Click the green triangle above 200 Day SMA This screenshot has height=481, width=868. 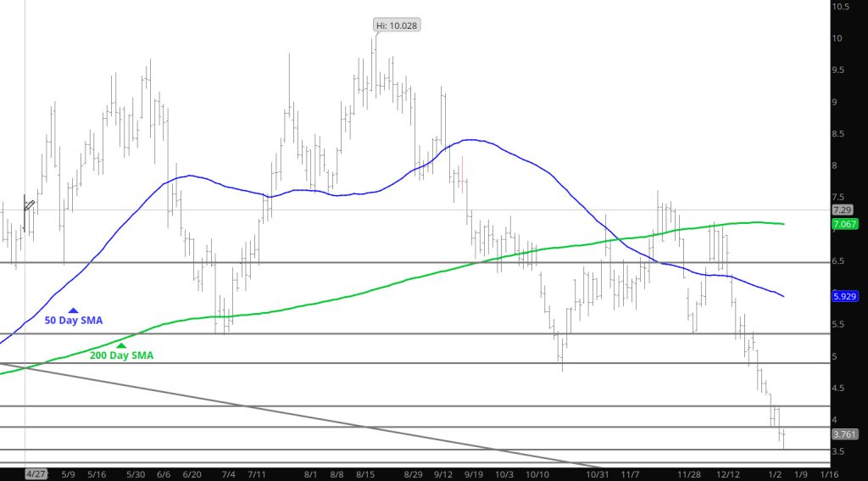(121, 345)
